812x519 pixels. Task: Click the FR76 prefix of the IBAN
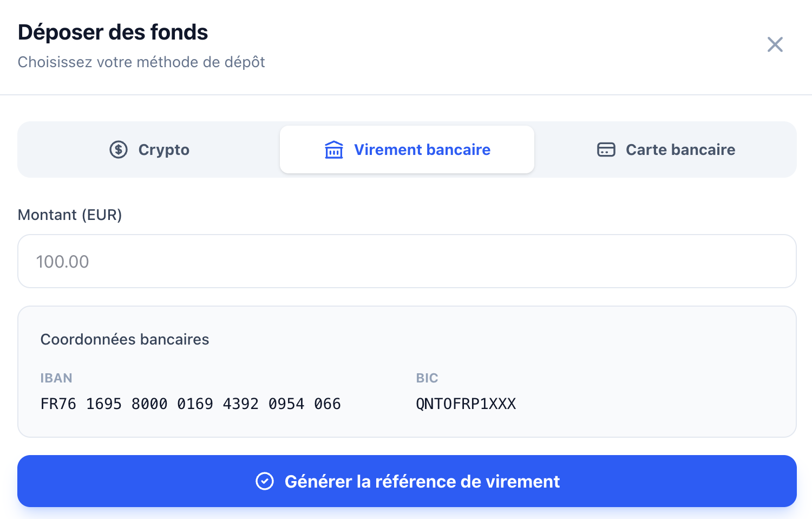click(x=58, y=404)
